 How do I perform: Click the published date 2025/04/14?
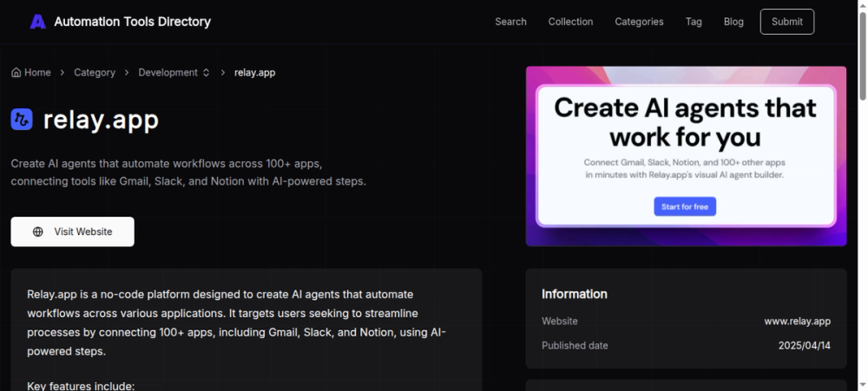[805, 346]
